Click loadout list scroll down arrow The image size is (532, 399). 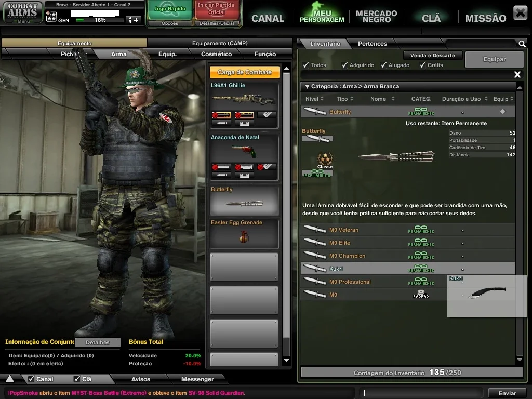pyautogui.click(x=286, y=361)
